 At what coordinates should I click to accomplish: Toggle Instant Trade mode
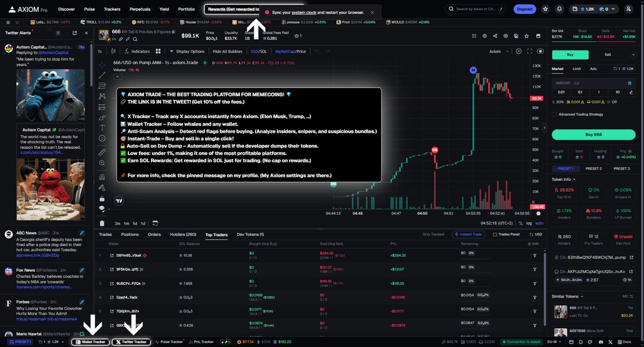pyautogui.click(x=470, y=234)
